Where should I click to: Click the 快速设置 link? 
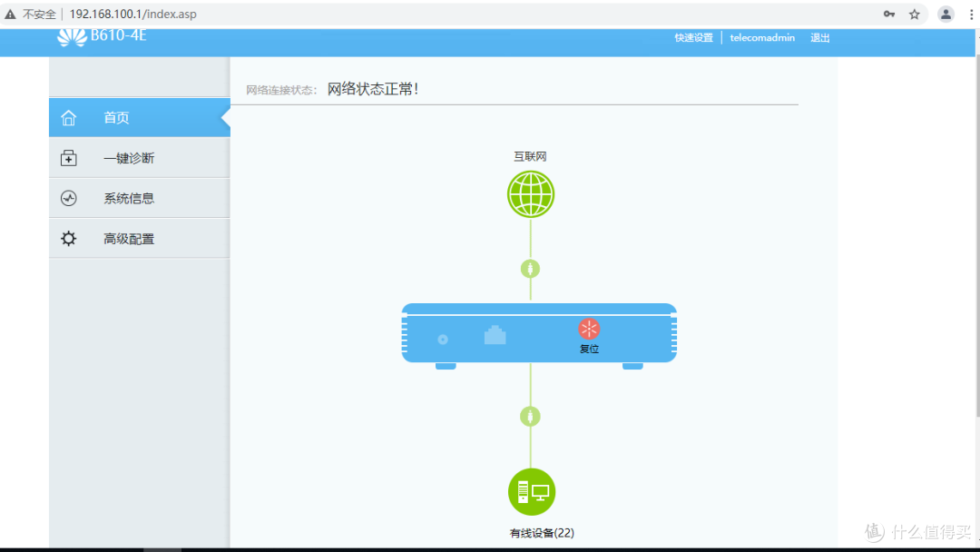point(693,37)
